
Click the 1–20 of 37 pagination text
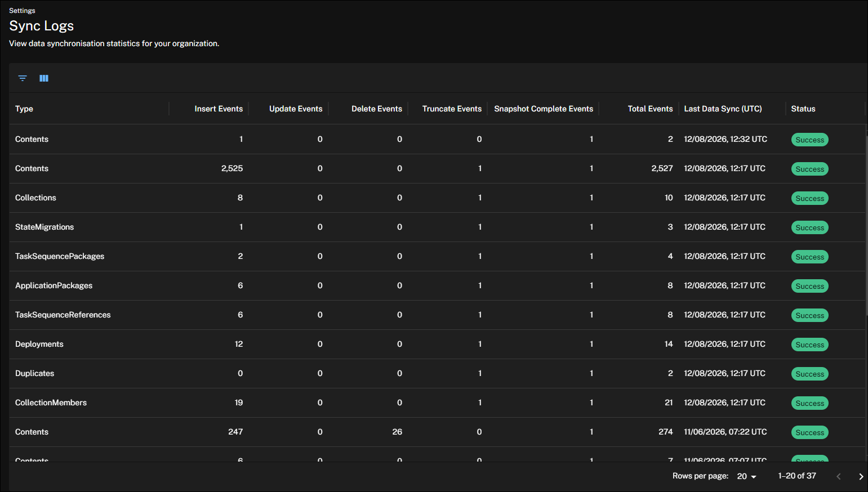pyautogui.click(x=797, y=476)
